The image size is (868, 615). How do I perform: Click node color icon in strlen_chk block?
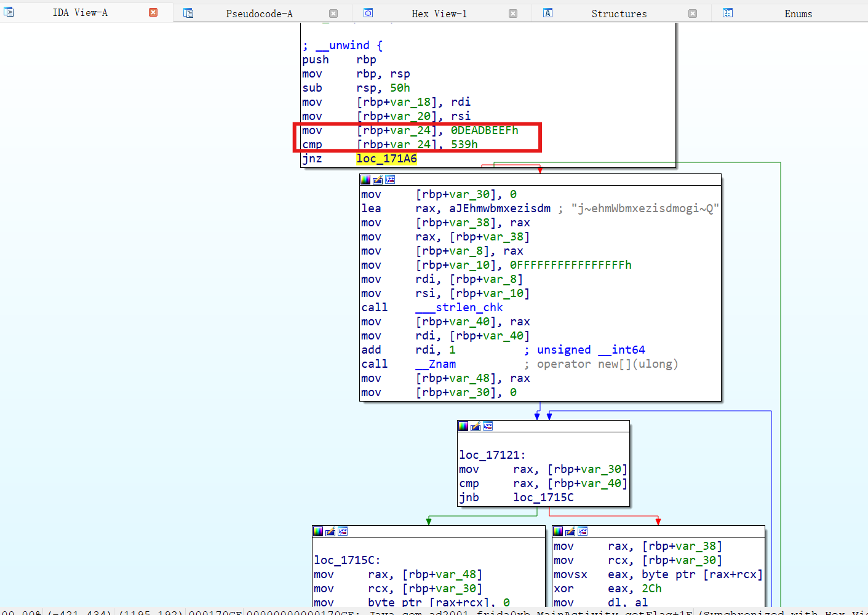[365, 180]
